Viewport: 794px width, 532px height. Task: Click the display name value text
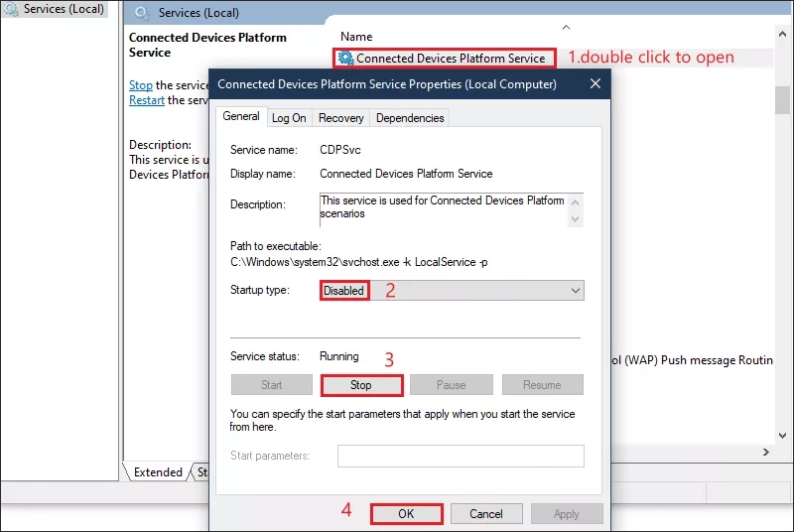point(406,174)
